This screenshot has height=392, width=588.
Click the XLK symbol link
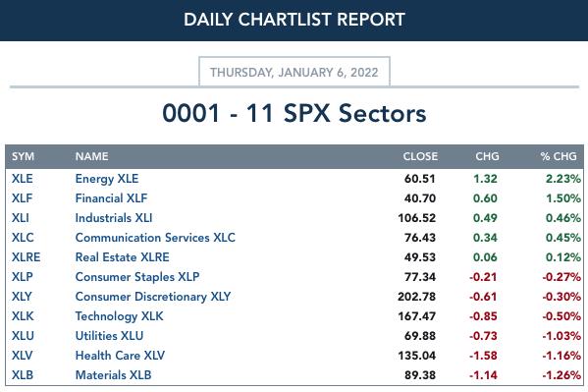[23, 316]
